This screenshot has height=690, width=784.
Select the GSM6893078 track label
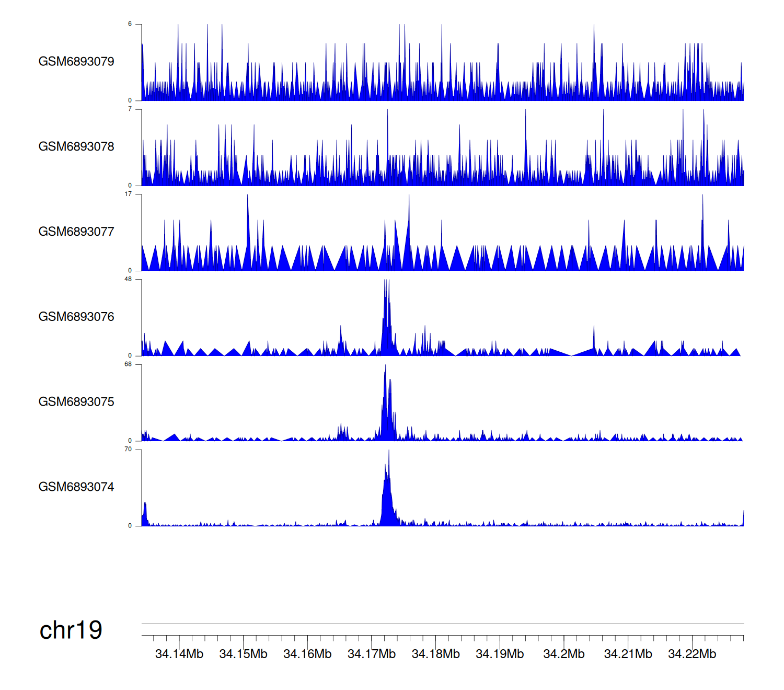[x=76, y=147]
